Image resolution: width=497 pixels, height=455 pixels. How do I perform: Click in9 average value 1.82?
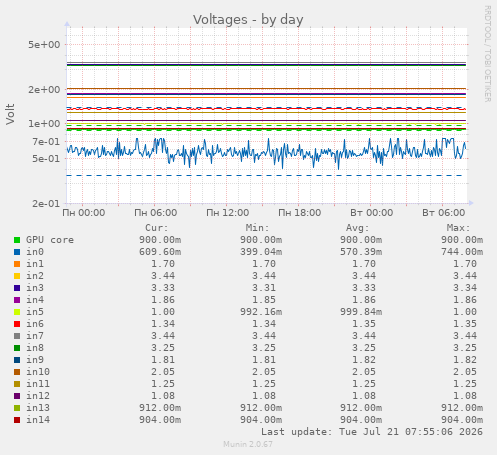tap(364, 360)
